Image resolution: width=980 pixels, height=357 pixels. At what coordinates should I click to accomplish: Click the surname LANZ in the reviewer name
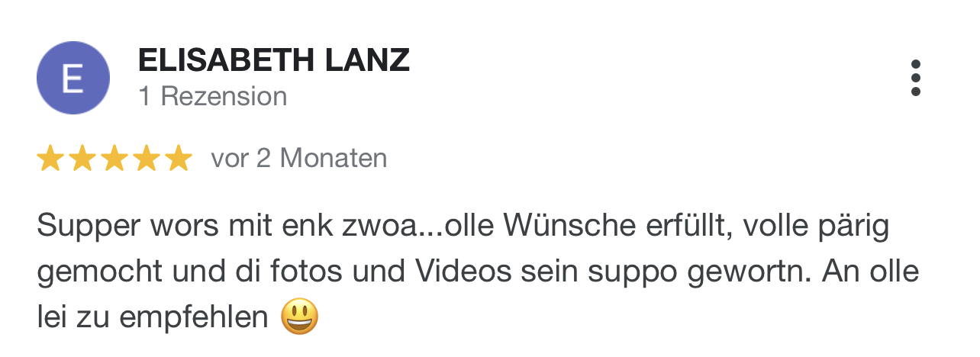[368, 60]
